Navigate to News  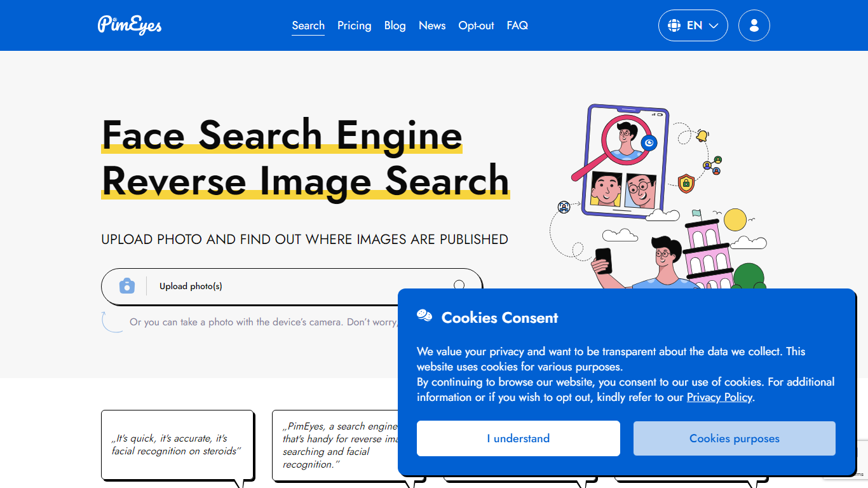(432, 25)
